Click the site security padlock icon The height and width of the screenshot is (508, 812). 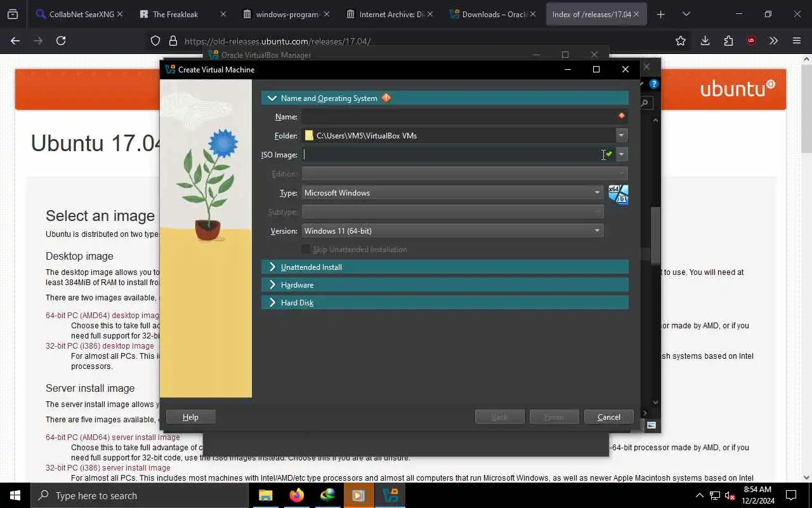[173, 41]
